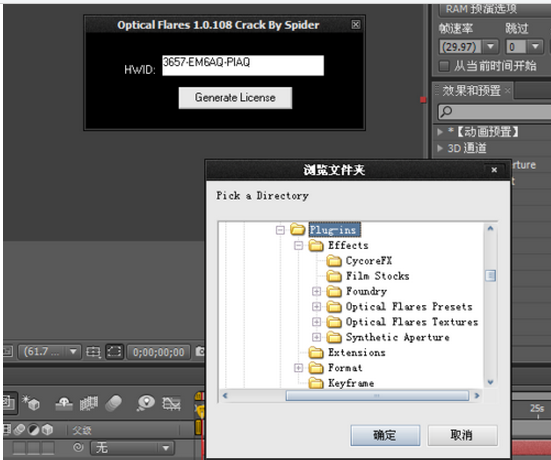Expand the Synthetic Aperture node

(316, 337)
